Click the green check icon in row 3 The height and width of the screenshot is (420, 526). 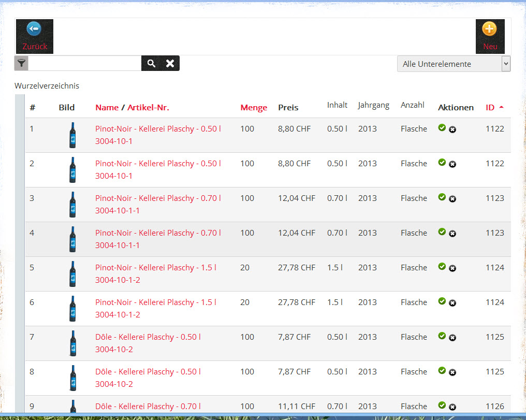[x=442, y=197]
